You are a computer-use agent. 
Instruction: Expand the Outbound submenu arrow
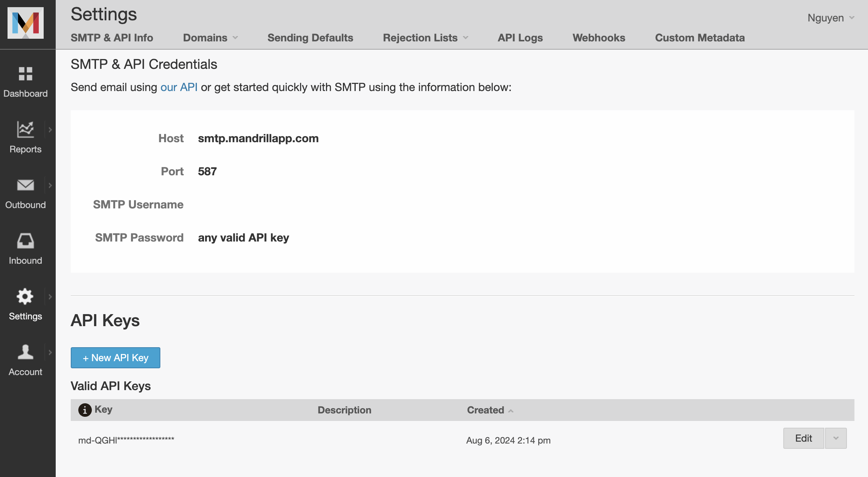(x=50, y=185)
